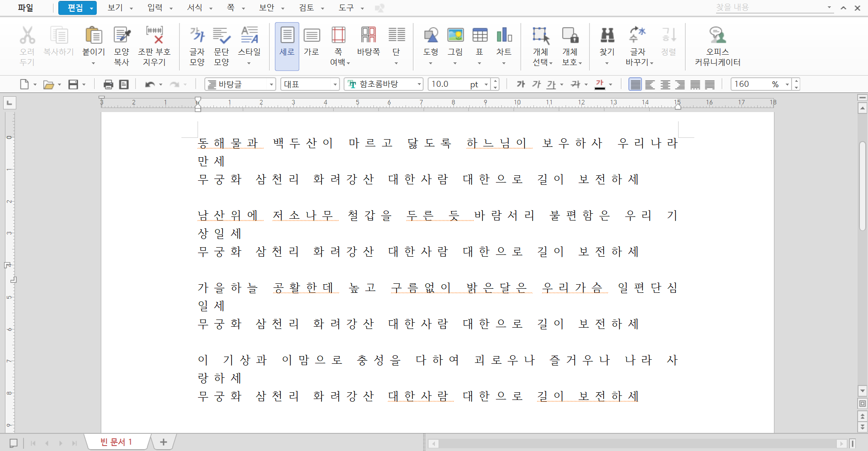The width and height of the screenshot is (868, 451).
Task: Click the 붙이기 (paste) icon
Action: coord(94,35)
